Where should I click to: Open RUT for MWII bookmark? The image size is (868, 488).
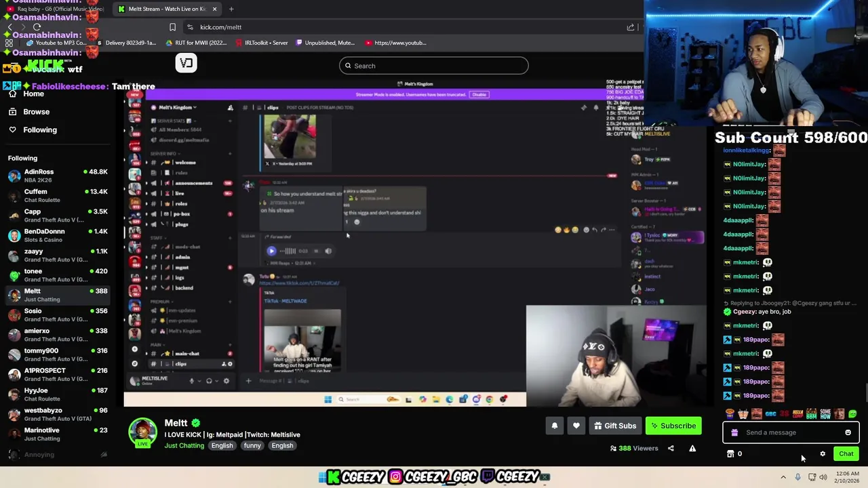click(197, 43)
